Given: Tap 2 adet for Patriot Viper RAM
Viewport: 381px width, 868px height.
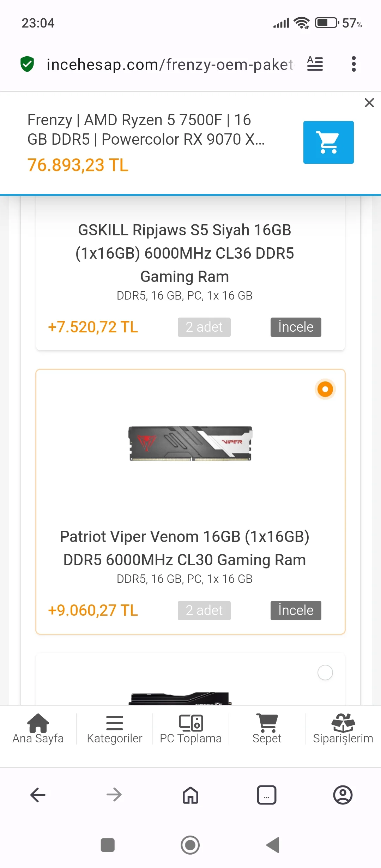Looking at the screenshot, I should [204, 610].
